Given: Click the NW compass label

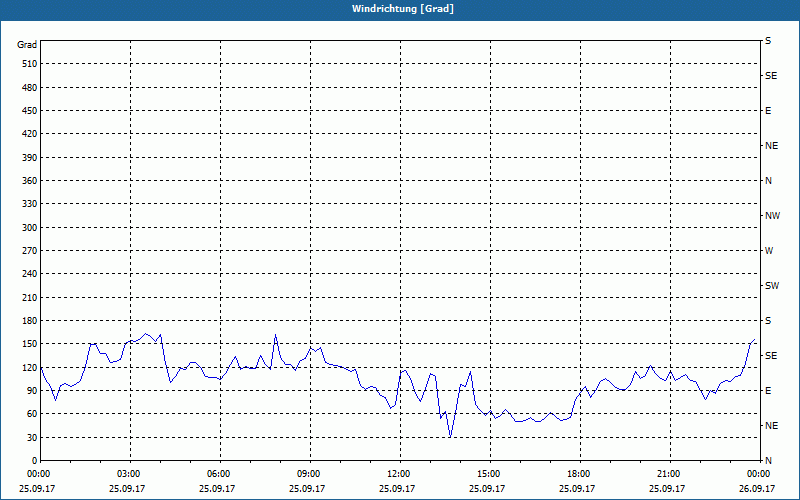Looking at the screenshot, I should click(x=772, y=216).
